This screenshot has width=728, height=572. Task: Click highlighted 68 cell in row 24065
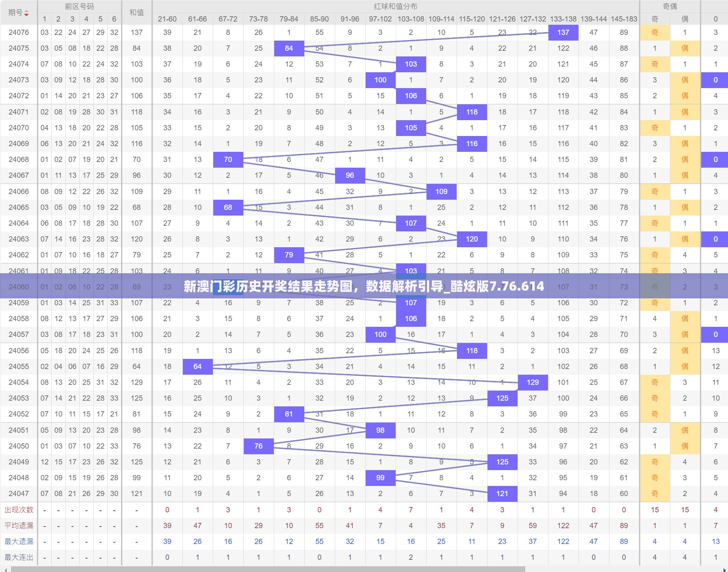[x=228, y=207]
